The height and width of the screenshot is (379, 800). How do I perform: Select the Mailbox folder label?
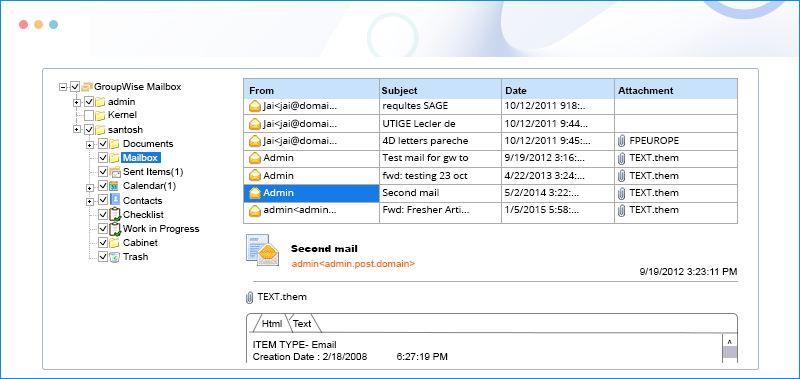(140, 158)
